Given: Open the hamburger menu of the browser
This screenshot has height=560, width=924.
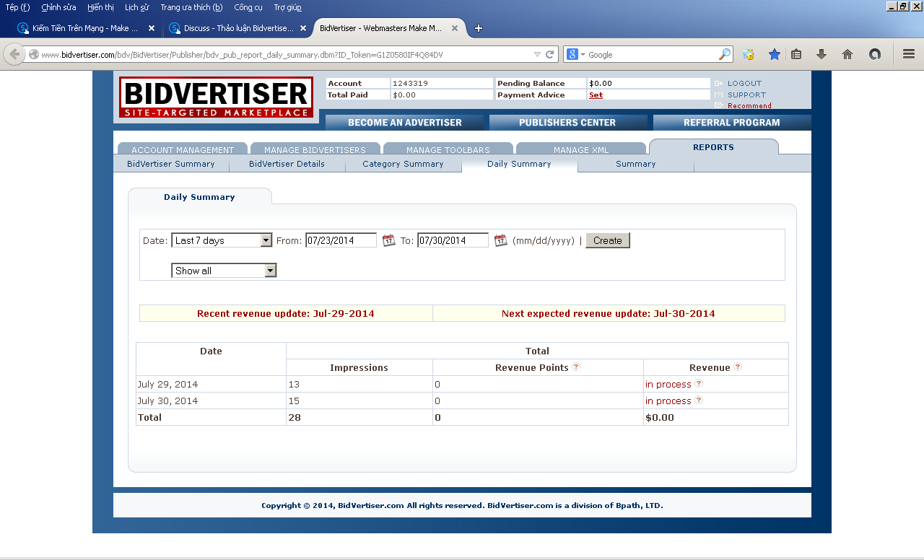Looking at the screenshot, I should pos(909,54).
